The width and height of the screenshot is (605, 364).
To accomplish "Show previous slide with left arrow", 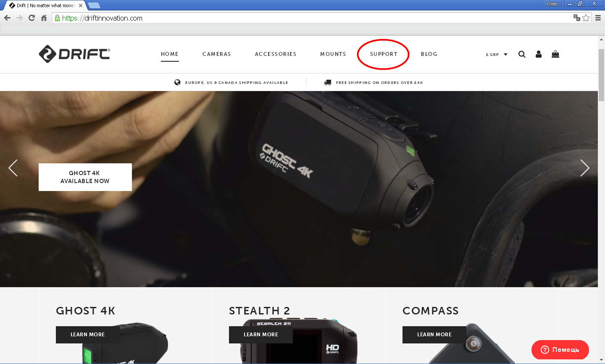I will tap(13, 168).
